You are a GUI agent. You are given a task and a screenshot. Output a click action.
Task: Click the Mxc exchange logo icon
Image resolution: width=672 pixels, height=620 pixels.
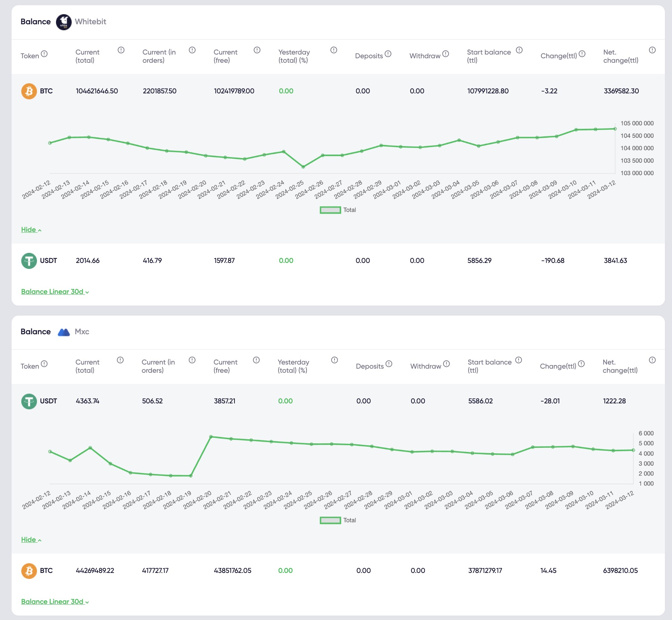point(64,332)
